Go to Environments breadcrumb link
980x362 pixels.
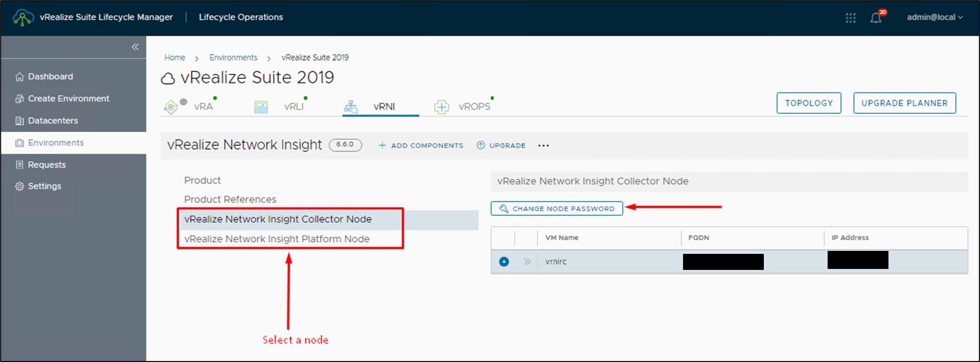click(x=233, y=57)
